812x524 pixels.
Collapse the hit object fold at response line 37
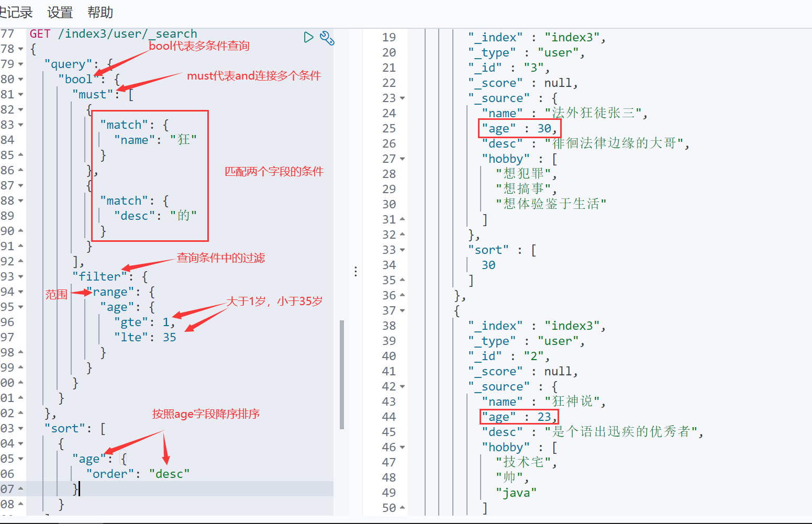(402, 311)
